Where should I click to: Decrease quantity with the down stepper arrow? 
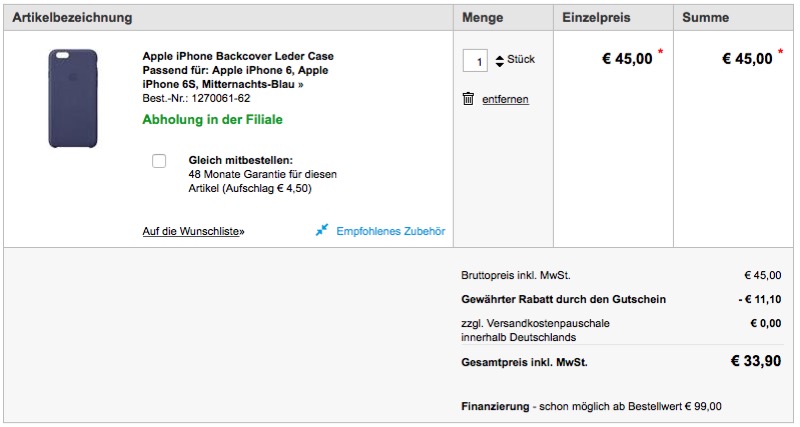coord(499,65)
